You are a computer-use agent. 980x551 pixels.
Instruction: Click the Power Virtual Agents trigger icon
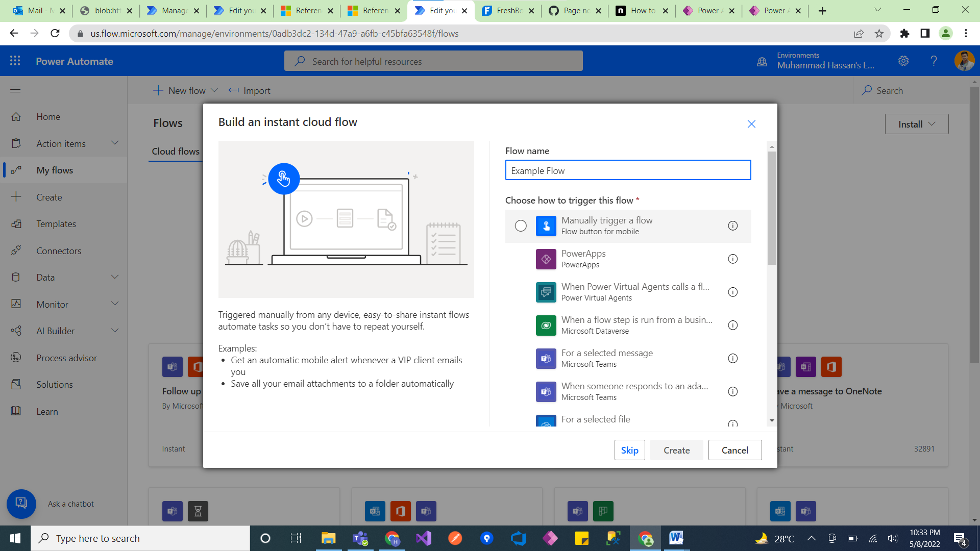(546, 292)
